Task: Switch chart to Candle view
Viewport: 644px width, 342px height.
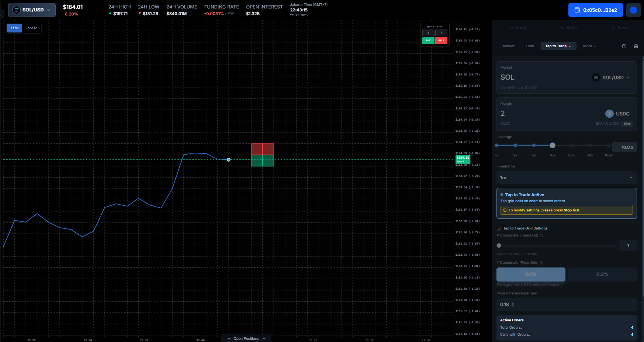Action: [x=31, y=28]
